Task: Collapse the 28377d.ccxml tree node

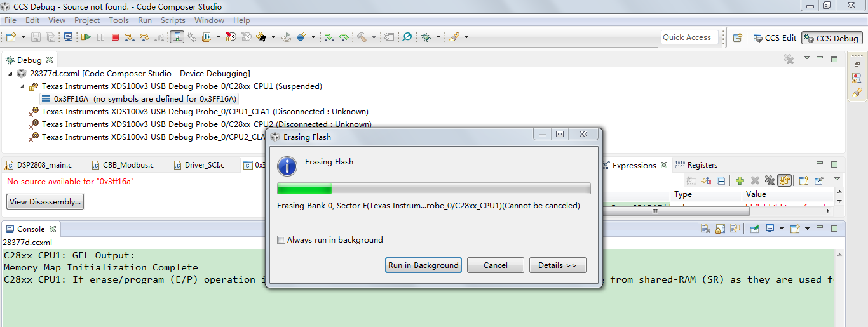Action: click(x=12, y=74)
